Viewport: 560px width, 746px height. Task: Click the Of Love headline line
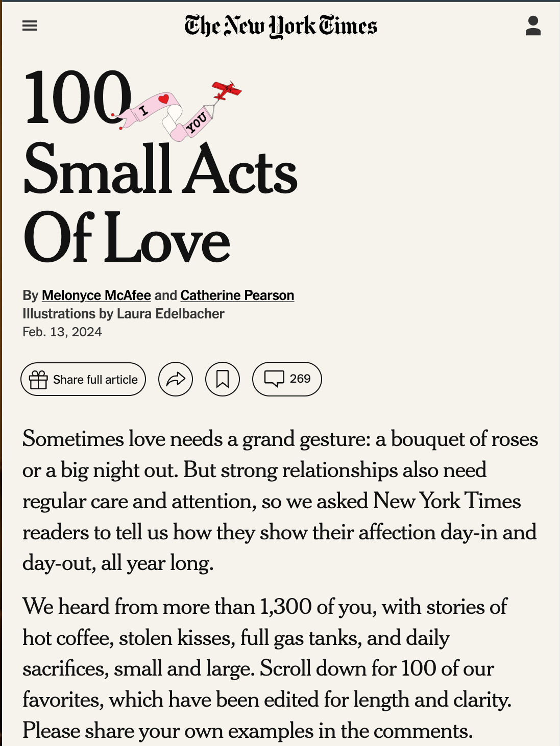127,238
